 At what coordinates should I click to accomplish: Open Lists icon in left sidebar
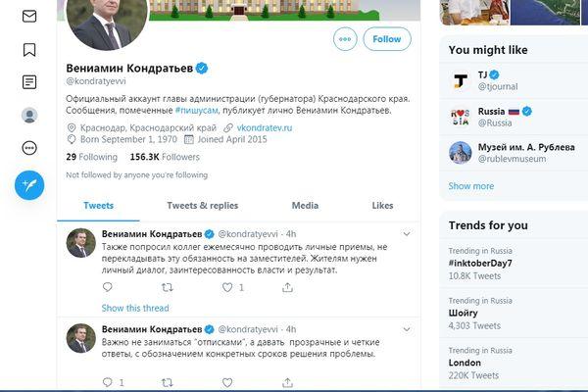[x=29, y=82]
